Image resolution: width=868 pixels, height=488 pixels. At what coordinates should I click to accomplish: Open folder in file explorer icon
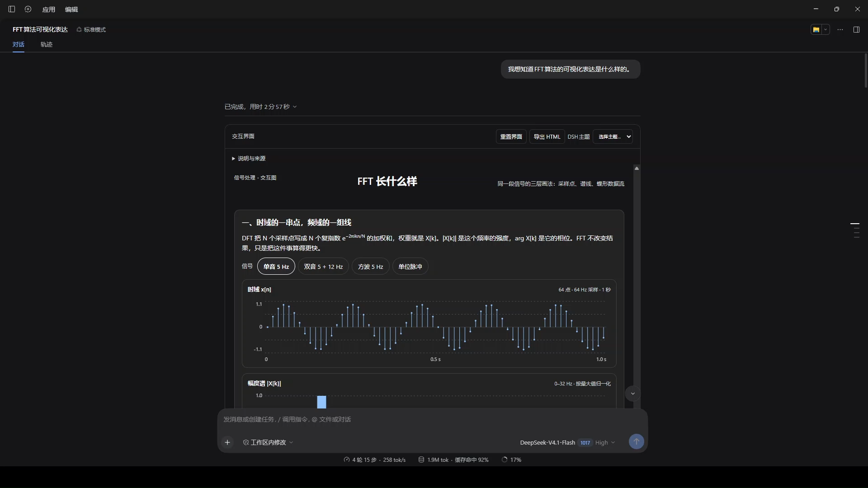click(816, 29)
